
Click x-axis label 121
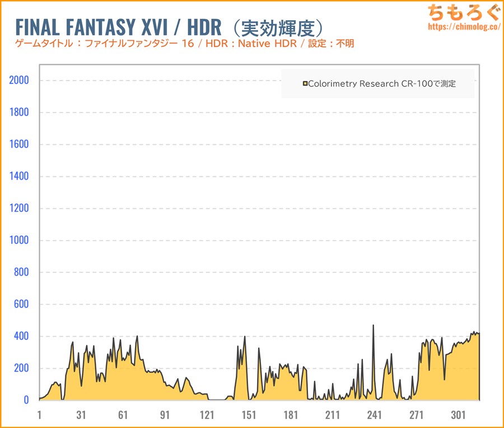click(207, 415)
